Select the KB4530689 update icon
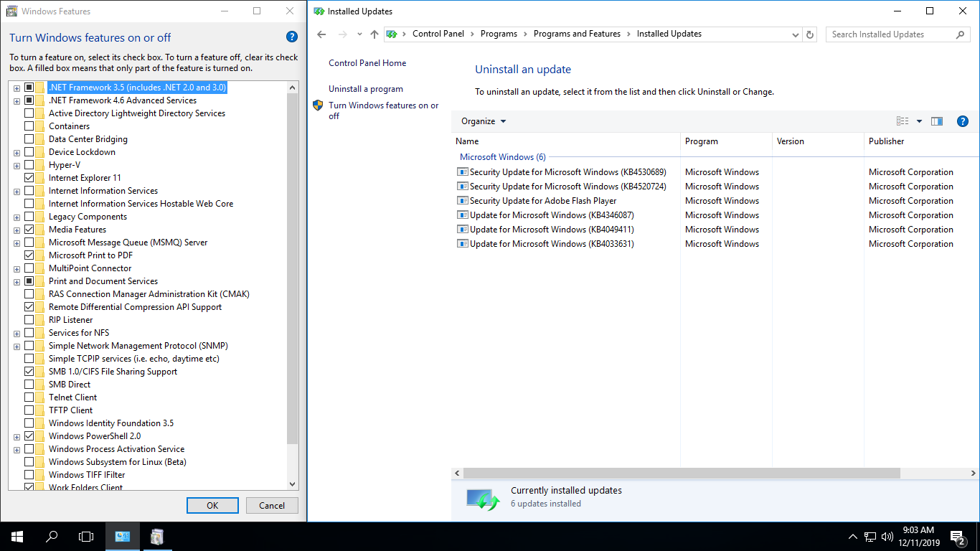980x551 pixels. pos(462,172)
